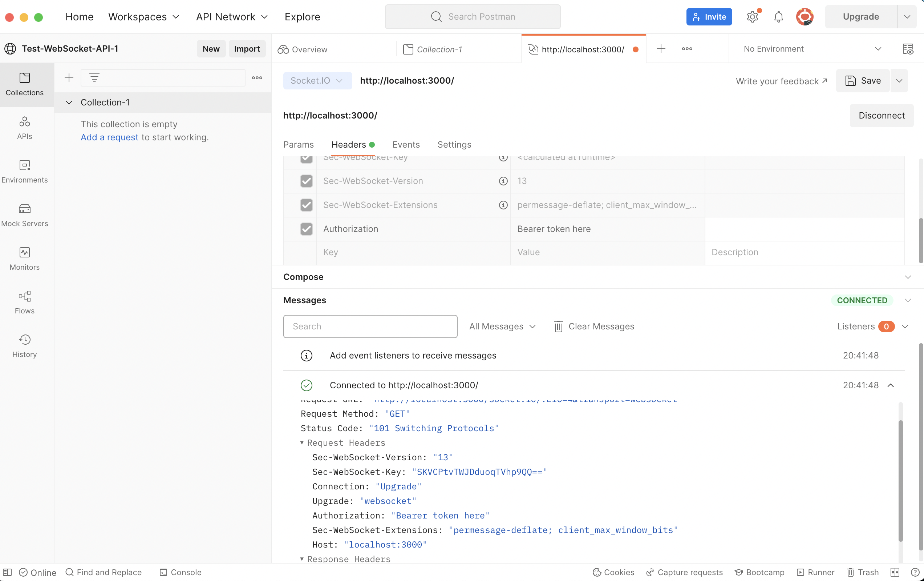Toggle the Sec-WebSocket-Extensions header checkbox

click(x=306, y=205)
